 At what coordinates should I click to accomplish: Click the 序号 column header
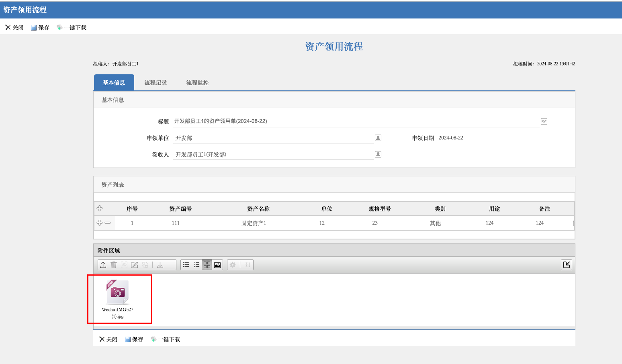coord(132,209)
